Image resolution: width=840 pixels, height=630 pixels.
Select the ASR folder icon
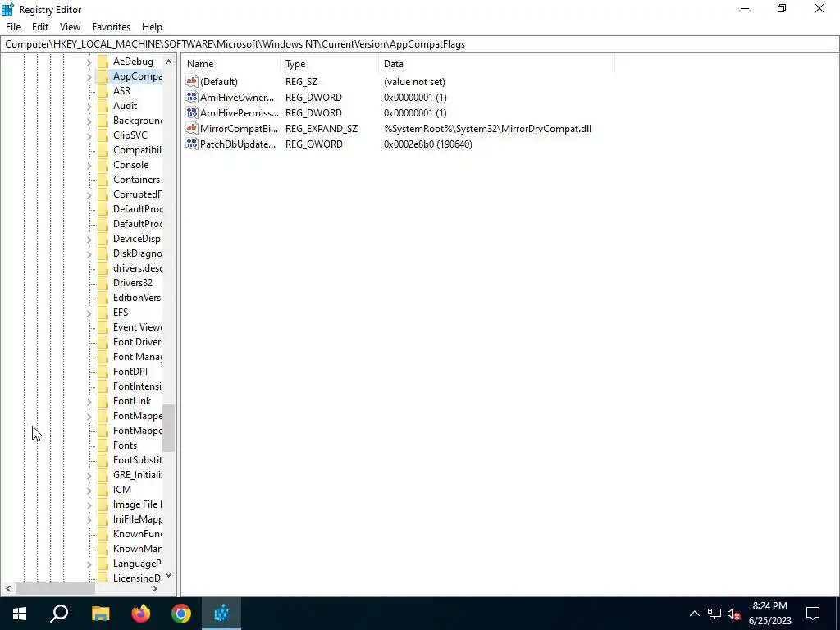[103, 91]
